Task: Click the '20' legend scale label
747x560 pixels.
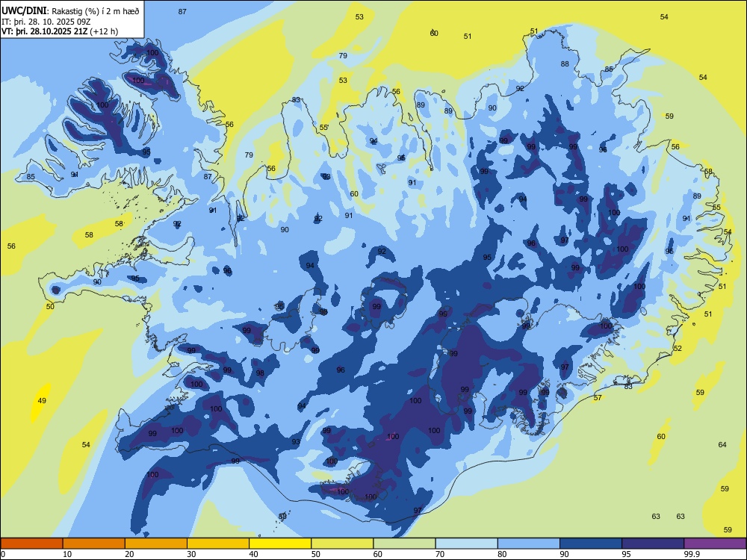Action: click(129, 554)
